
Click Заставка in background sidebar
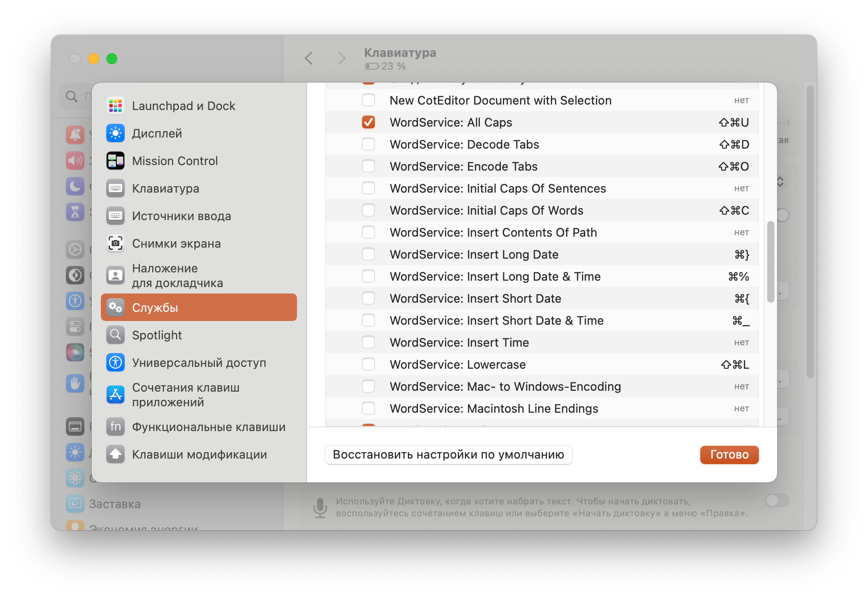[115, 504]
